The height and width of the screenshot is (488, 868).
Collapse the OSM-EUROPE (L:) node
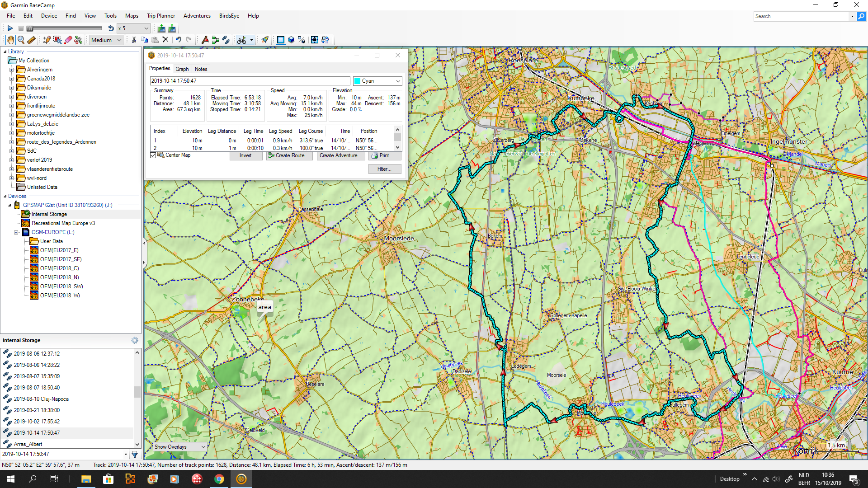click(x=16, y=232)
